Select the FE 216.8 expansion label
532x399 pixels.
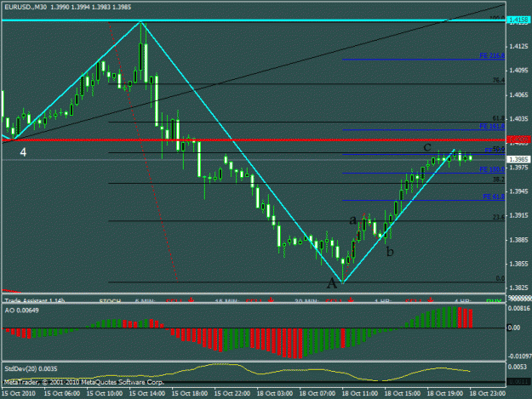[x=492, y=55]
